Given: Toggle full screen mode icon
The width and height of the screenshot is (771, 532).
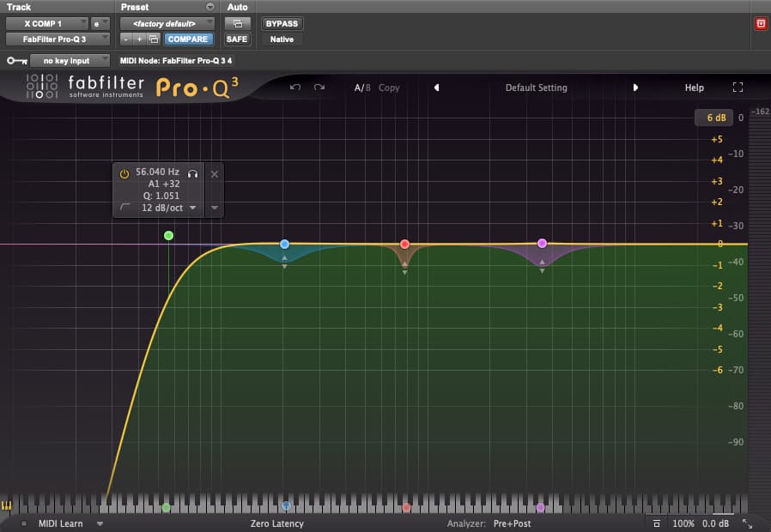Looking at the screenshot, I should coord(738,88).
